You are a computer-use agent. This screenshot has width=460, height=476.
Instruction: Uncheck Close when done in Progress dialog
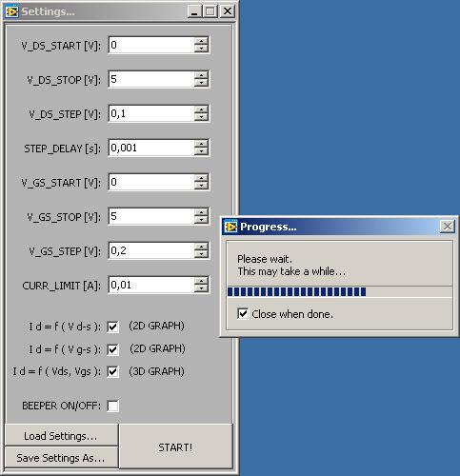pos(243,314)
